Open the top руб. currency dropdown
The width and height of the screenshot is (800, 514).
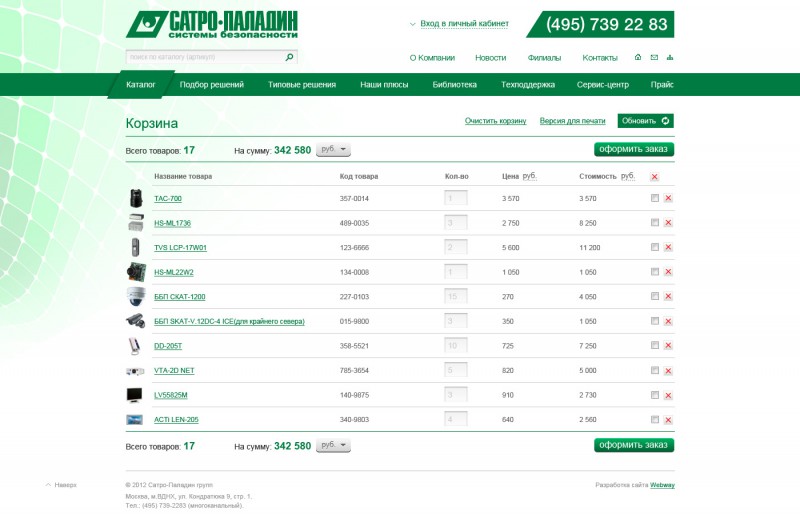coord(334,150)
